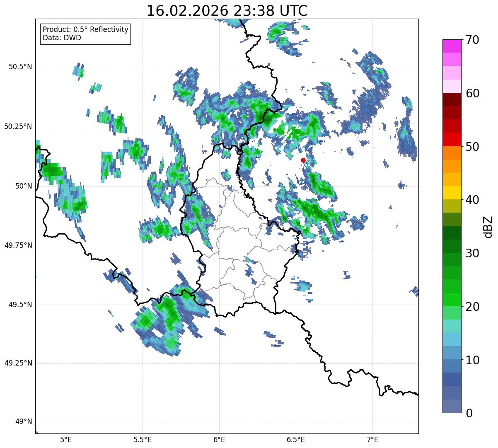Click the dBZ colorbar label

point(488,226)
